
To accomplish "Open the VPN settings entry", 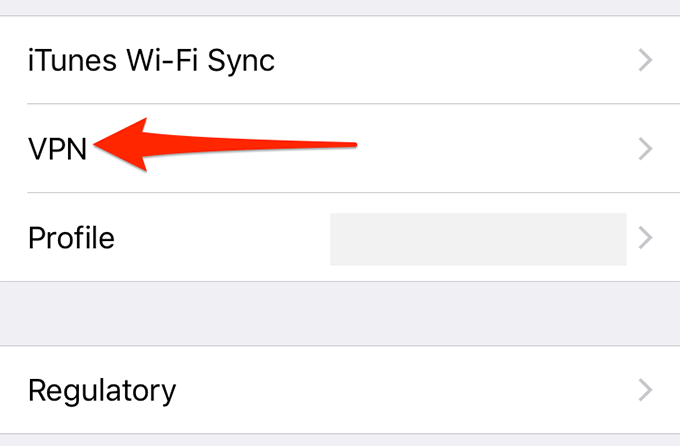I will [57, 150].
